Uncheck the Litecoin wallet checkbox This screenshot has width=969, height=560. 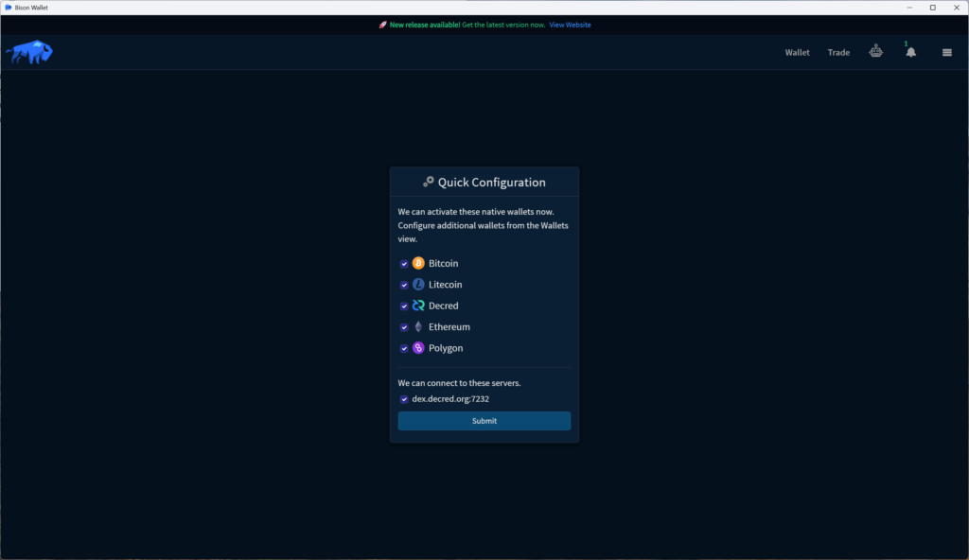tap(404, 285)
